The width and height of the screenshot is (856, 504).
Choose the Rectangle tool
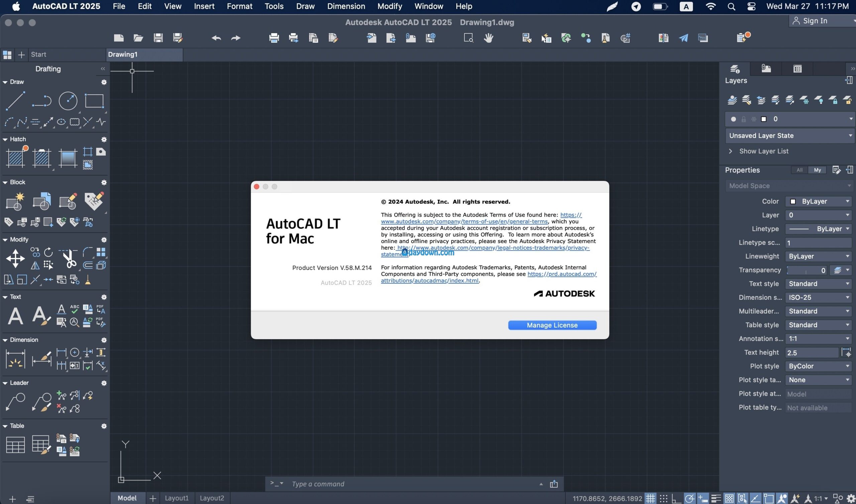coord(94,101)
